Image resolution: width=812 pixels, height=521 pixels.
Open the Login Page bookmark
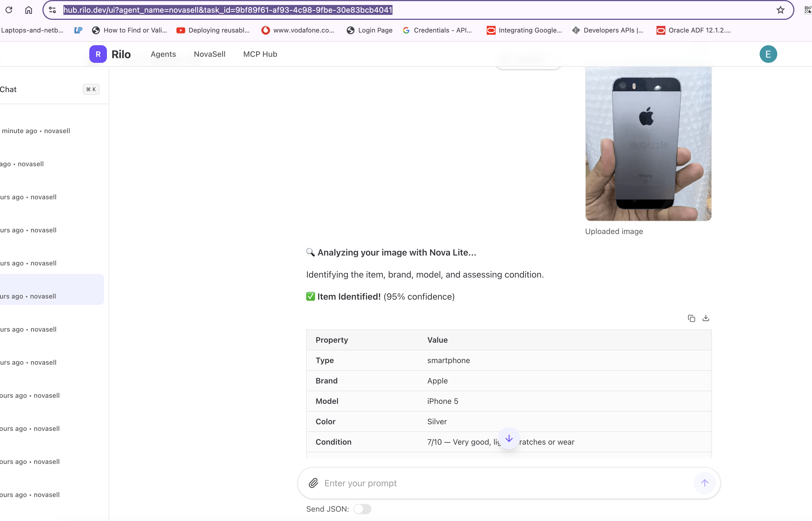pyautogui.click(x=369, y=30)
